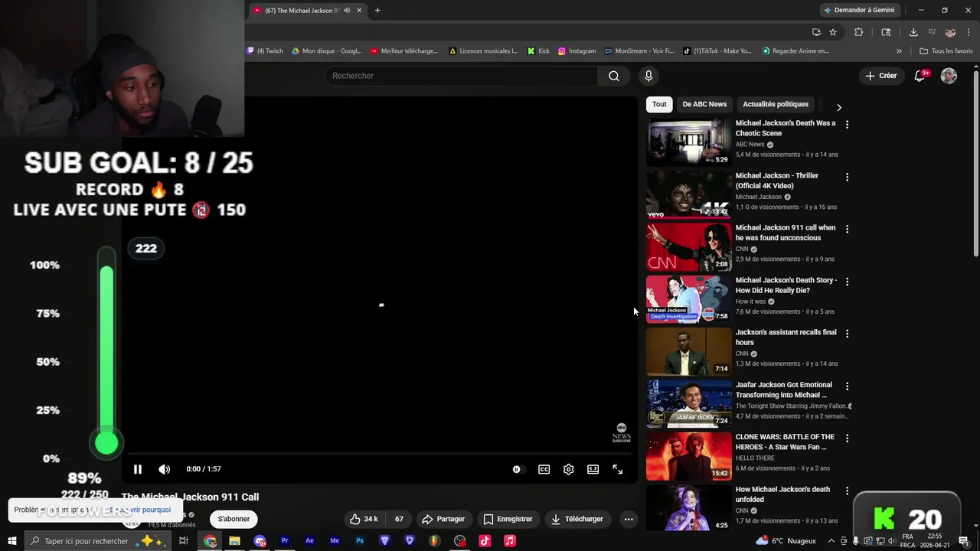
Task: Open Premiere Pro from the taskbar
Action: click(x=285, y=541)
